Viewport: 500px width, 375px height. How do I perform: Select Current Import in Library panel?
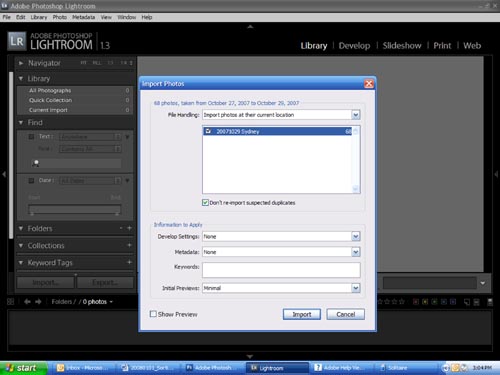click(75, 110)
